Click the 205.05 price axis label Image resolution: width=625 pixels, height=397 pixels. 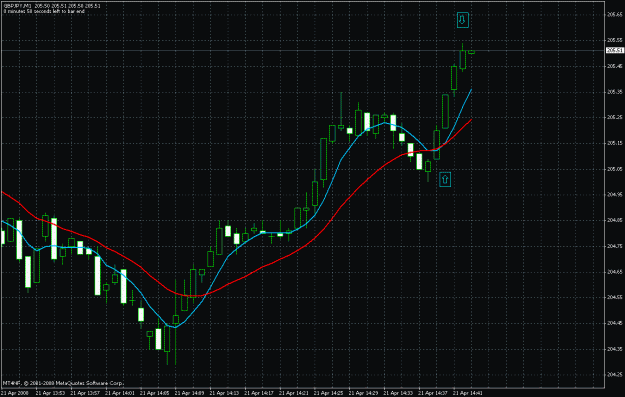(615, 169)
